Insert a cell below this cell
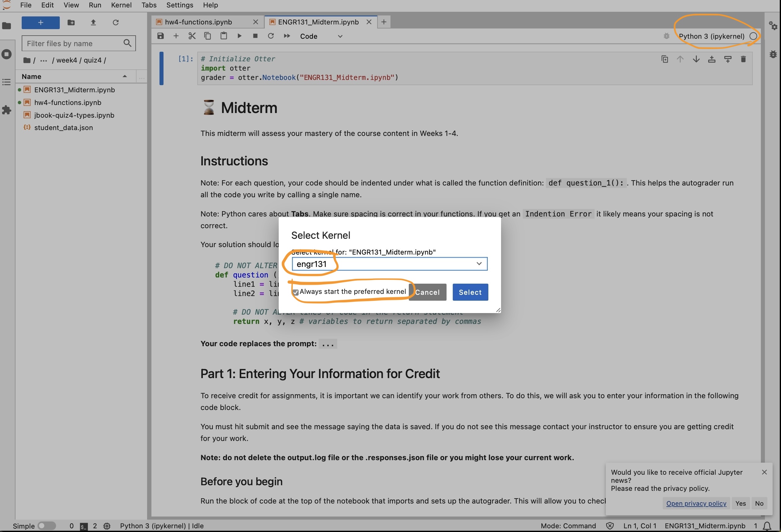The height and width of the screenshot is (532, 781). [727, 59]
